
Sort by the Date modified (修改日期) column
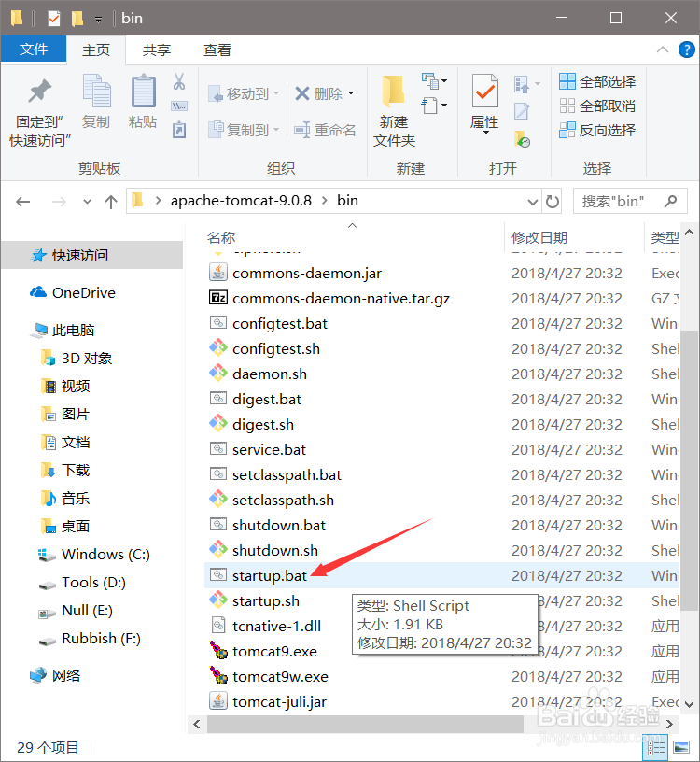click(539, 237)
